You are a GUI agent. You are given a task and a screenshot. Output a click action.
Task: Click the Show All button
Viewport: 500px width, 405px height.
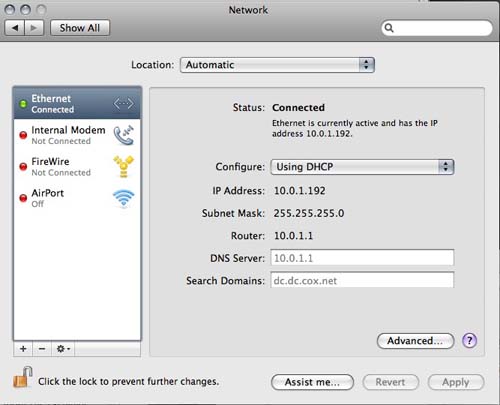pyautogui.click(x=80, y=28)
